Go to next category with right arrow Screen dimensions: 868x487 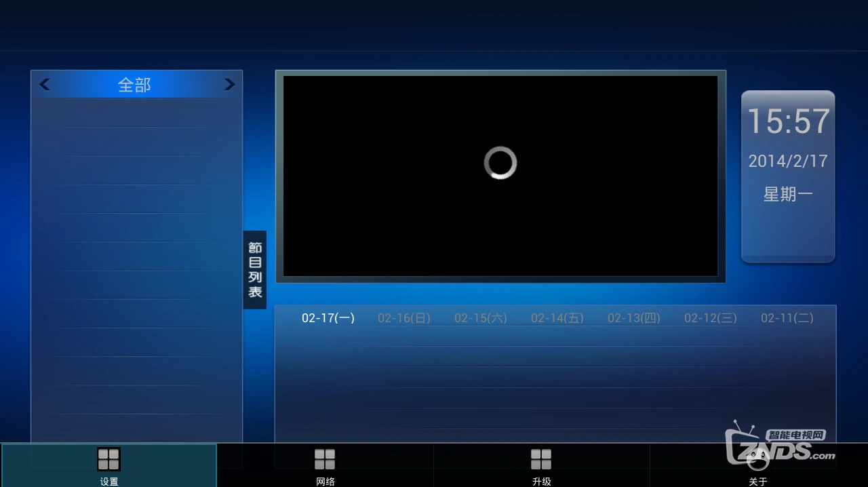[229, 85]
